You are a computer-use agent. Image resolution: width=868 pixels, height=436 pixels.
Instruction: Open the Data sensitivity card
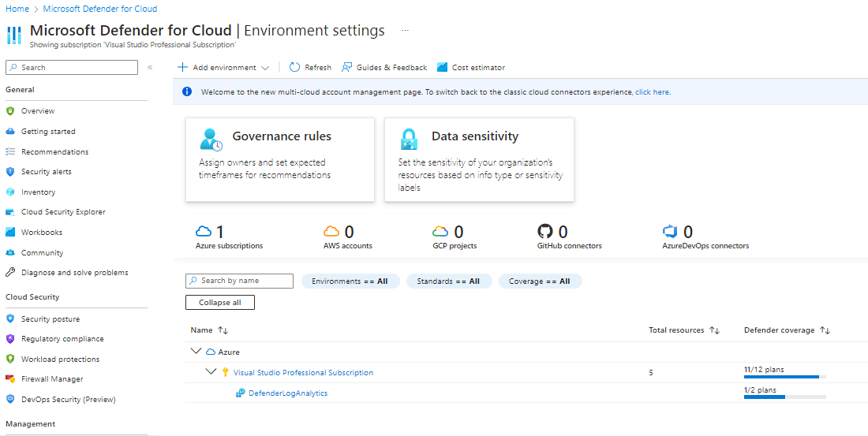point(479,159)
